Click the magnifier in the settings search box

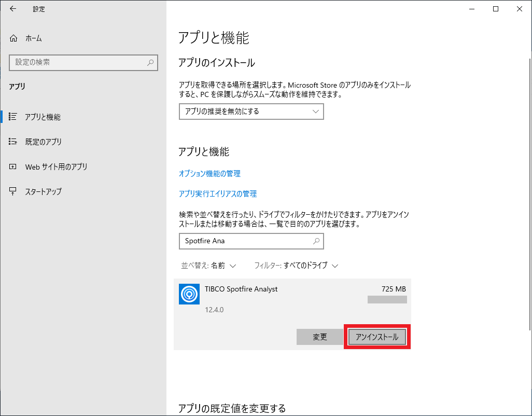150,62
